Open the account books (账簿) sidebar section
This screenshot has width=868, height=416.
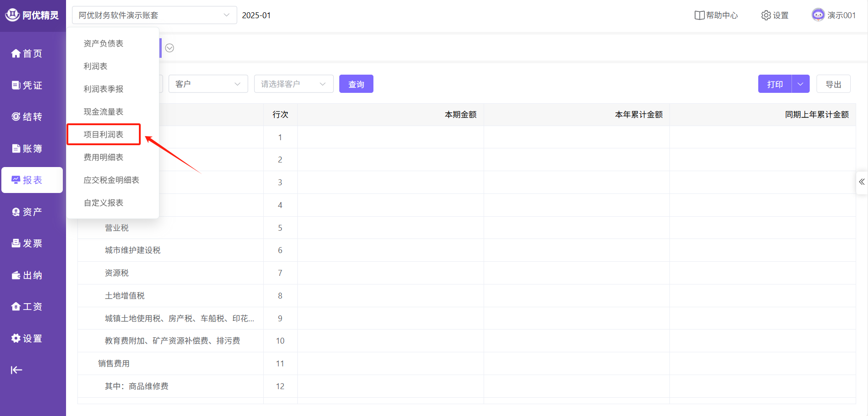pyautogui.click(x=27, y=148)
